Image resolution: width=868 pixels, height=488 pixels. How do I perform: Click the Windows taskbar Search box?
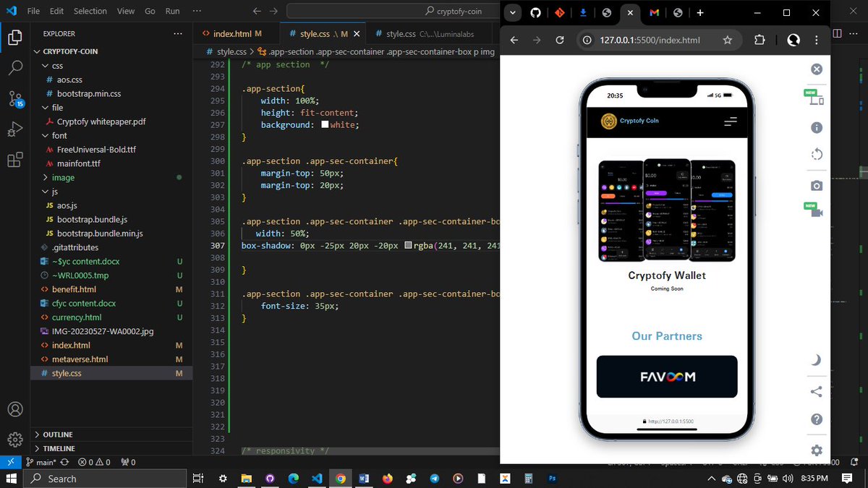pyautogui.click(x=105, y=479)
